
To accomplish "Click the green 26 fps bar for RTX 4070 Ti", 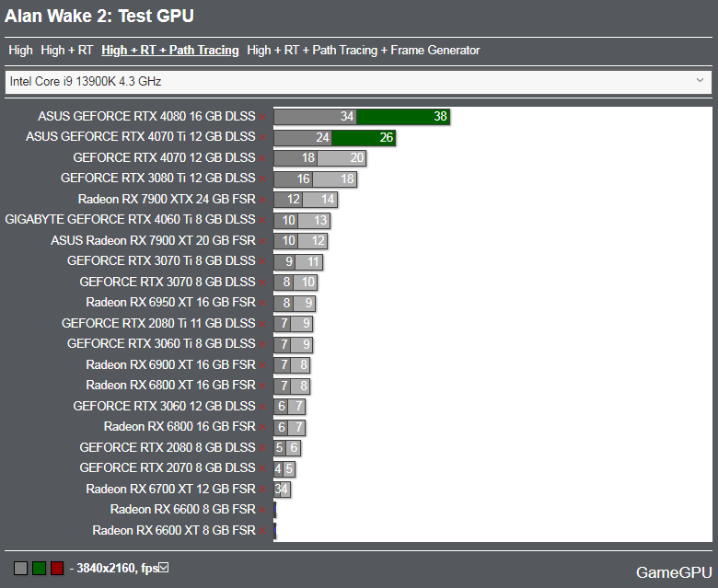I will coord(364,137).
